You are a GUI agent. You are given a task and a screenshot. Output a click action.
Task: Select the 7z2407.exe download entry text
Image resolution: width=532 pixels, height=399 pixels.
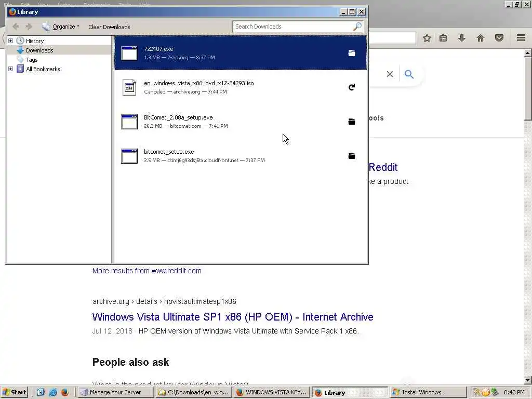pyautogui.click(x=158, y=49)
